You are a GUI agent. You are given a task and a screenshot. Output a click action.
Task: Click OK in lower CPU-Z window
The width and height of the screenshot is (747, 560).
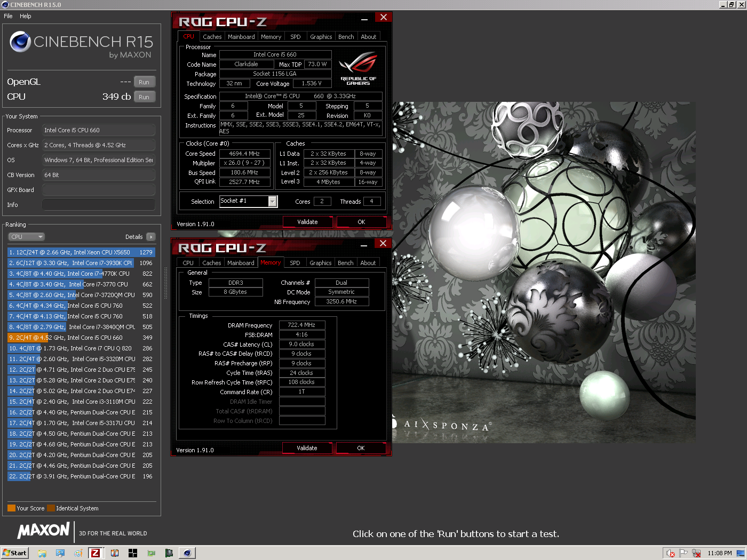(x=361, y=448)
